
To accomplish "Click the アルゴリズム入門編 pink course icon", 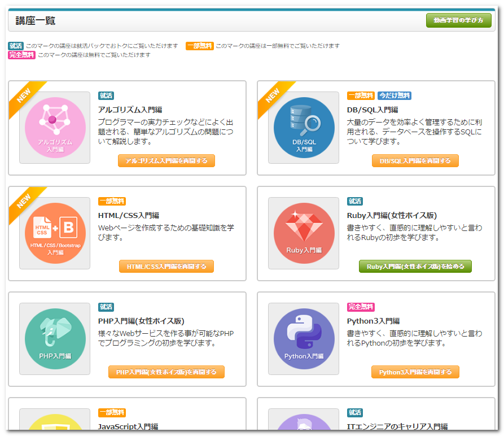I will coord(55,128).
